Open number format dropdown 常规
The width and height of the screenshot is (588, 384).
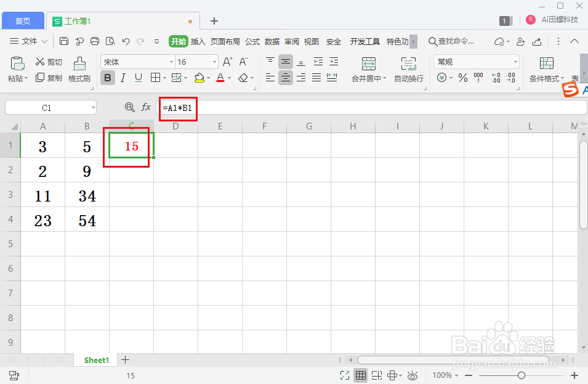click(x=515, y=62)
